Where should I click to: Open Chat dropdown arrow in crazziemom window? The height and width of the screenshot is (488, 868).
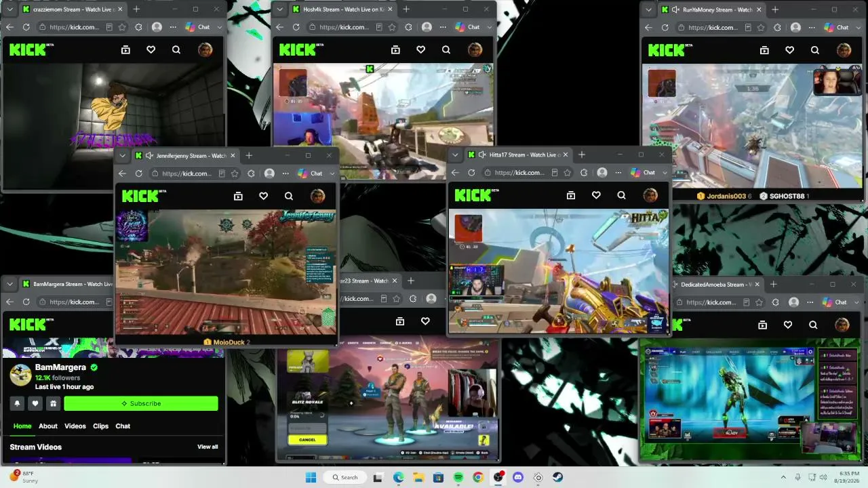(219, 27)
